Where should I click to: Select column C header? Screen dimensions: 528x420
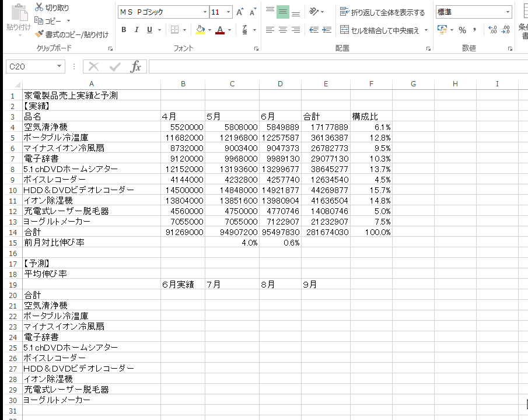pos(232,84)
